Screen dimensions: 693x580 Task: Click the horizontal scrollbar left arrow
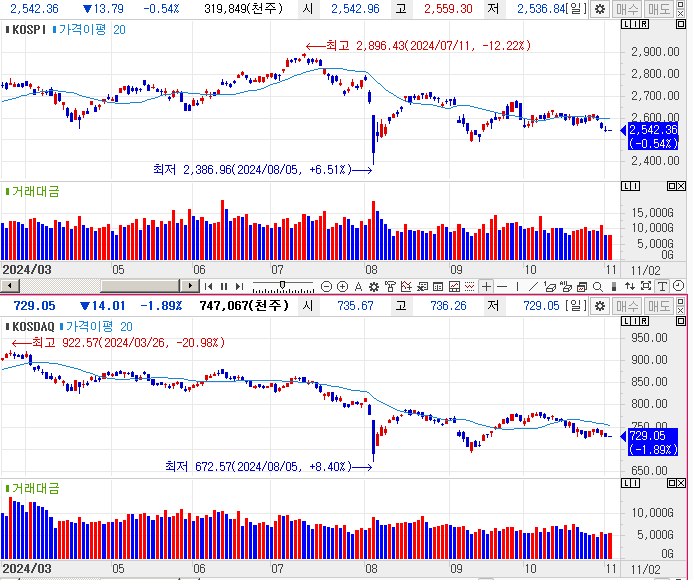[x=10, y=286]
